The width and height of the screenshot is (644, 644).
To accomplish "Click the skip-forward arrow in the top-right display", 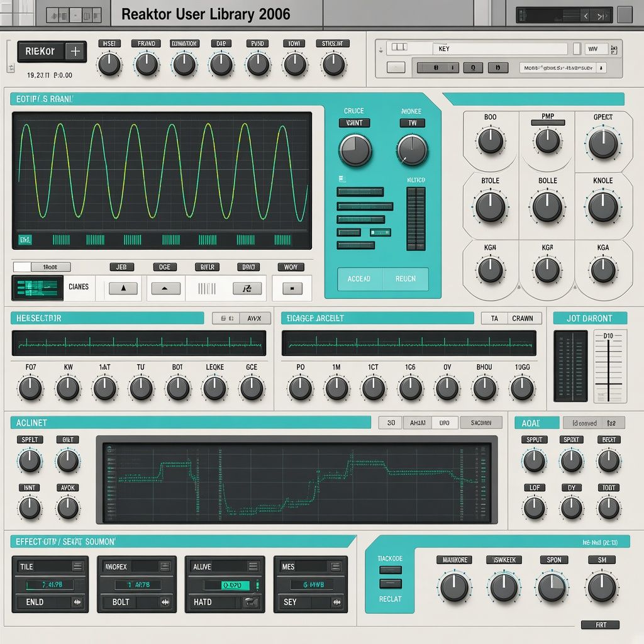I will click(601, 16).
